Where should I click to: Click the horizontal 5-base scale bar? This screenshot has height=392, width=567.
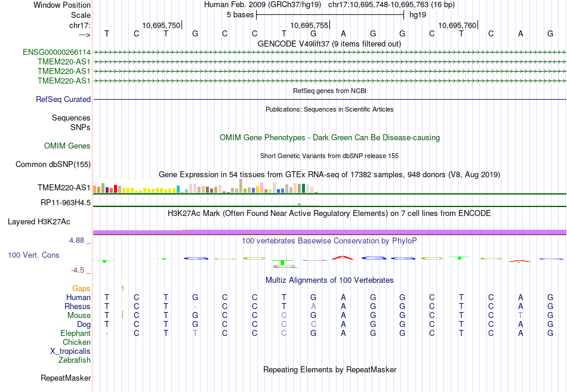point(330,15)
